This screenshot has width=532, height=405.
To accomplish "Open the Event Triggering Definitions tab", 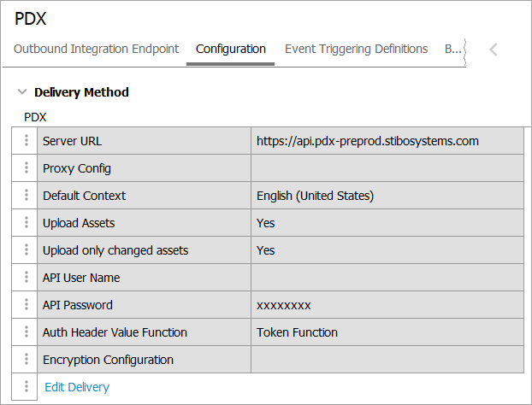I will [x=356, y=49].
